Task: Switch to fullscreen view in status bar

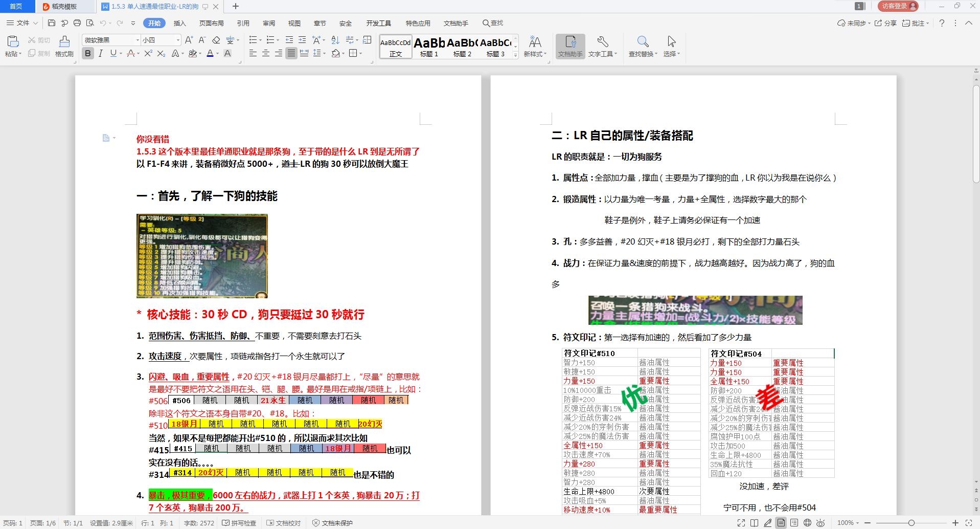Action: (x=741, y=523)
